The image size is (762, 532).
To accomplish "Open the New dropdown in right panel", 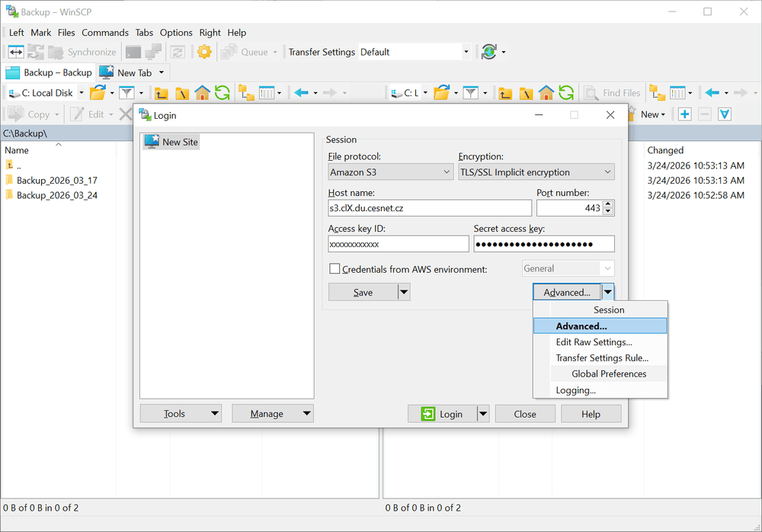I will [653, 114].
